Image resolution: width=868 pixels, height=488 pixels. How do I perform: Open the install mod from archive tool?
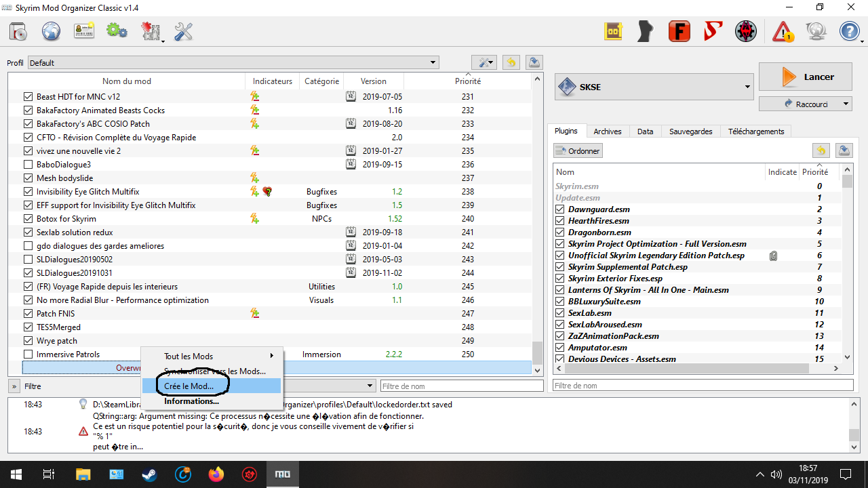tap(19, 31)
